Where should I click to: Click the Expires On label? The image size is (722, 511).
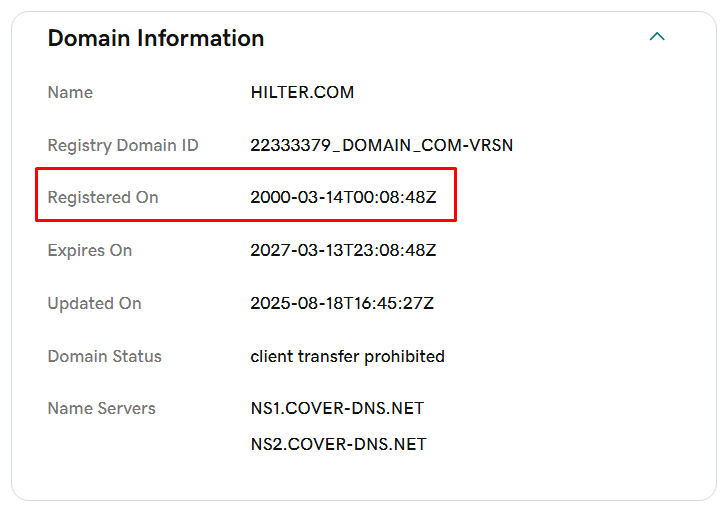tap(90, 250)
